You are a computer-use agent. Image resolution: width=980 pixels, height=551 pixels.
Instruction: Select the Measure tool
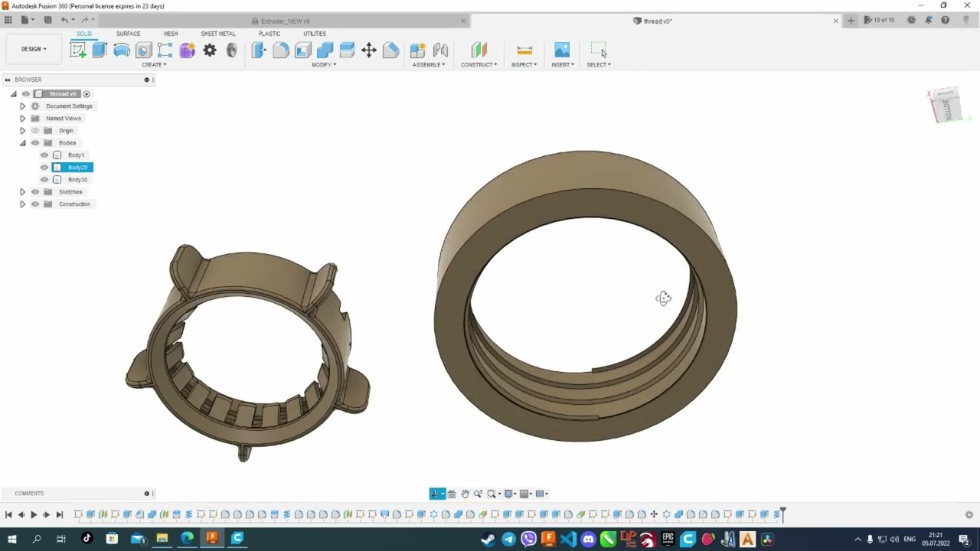coord(524,51)
